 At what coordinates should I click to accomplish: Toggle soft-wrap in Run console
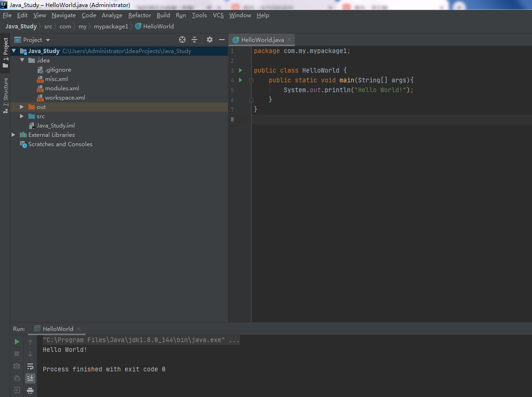tap(30, 366)
